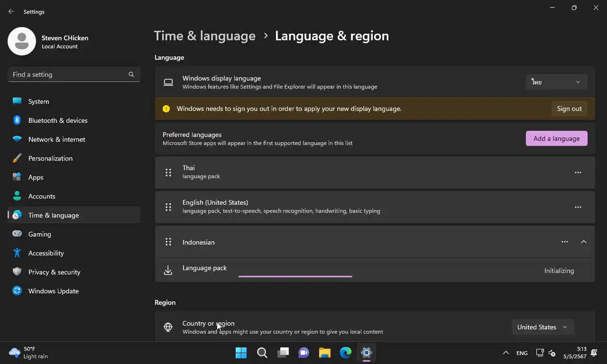Click the back arrow in Settings
This screenshot has width=607, height=364.
[11, 11]
